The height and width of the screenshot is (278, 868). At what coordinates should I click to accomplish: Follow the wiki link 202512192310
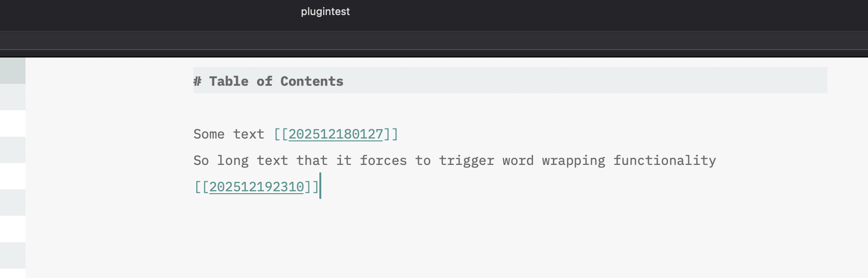256,187
